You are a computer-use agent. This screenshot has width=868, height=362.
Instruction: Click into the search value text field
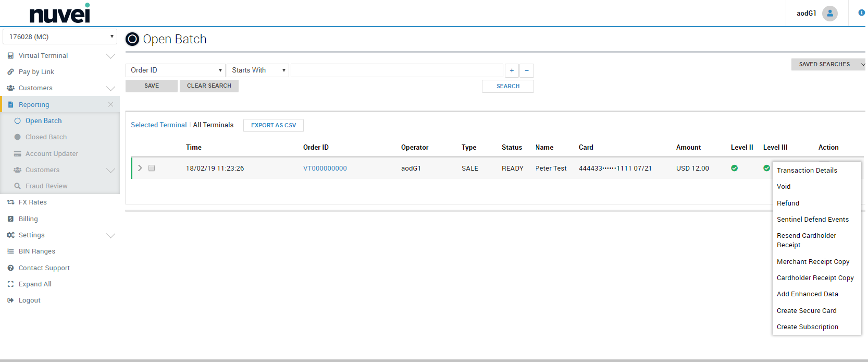point(396,70)
